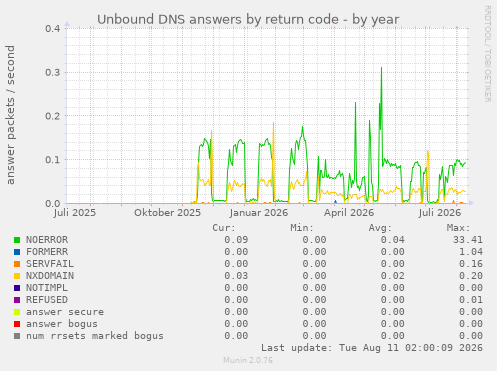Image resolution: width=497 pixels, height=371 pixels.
Task: Click the 'April 2026' x-axis label
Action: click(x=349, y=213)
